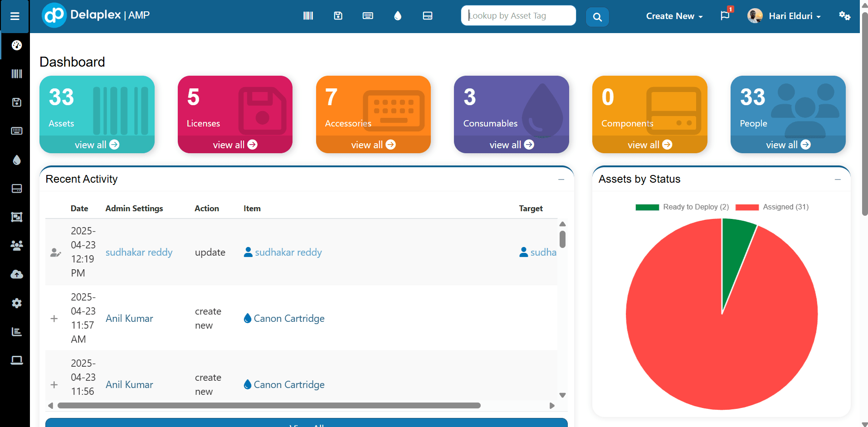Toggle the hamburger sidebar menu
Viewport: 868px width, 427px height.
(x=15, y=16)
